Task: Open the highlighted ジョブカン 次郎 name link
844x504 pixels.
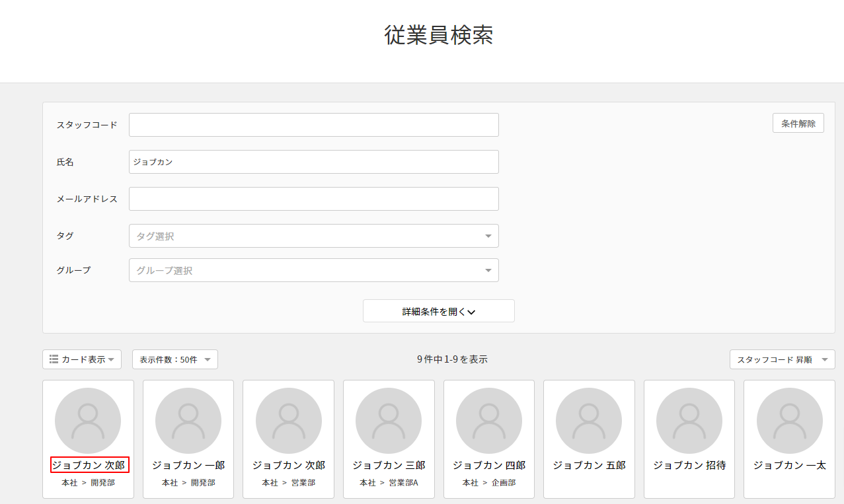Action: [x=89, y=465]
